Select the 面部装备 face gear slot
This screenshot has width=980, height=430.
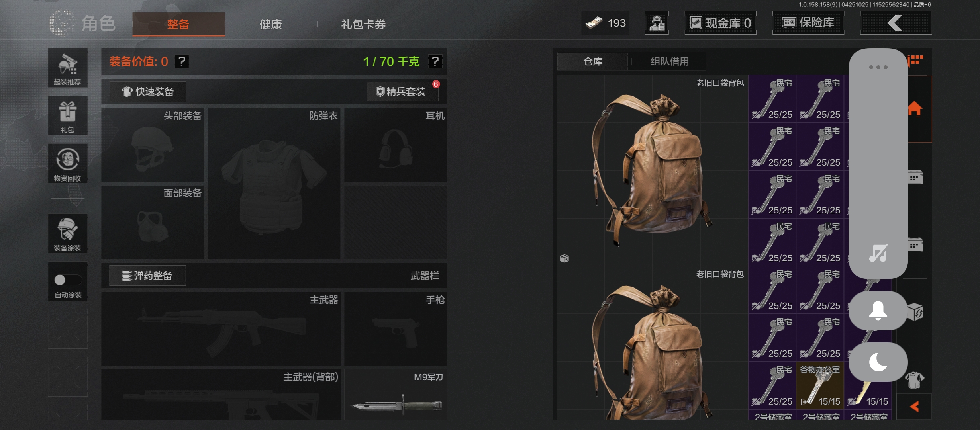[x=153, y=222]
